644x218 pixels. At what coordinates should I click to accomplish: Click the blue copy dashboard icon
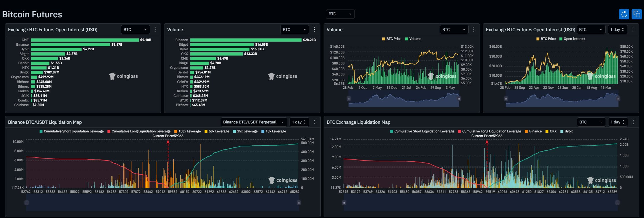click(x=637, y=14)
